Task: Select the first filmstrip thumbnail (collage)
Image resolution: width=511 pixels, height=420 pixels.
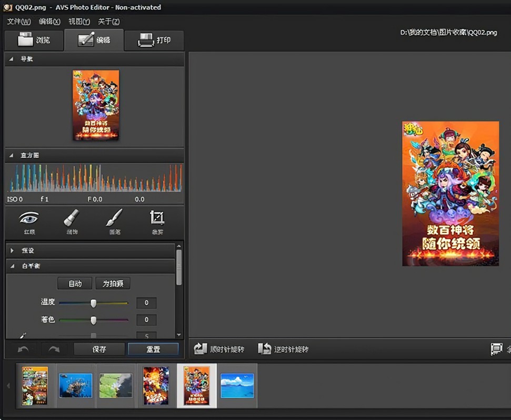Action: coord(35,386)
